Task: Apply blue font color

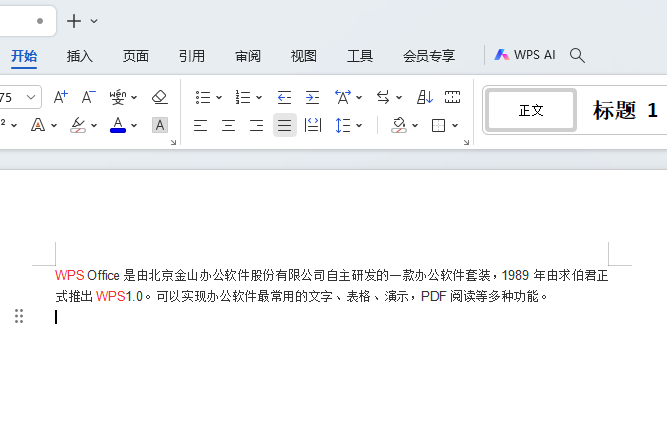Action: pos(118,125)
